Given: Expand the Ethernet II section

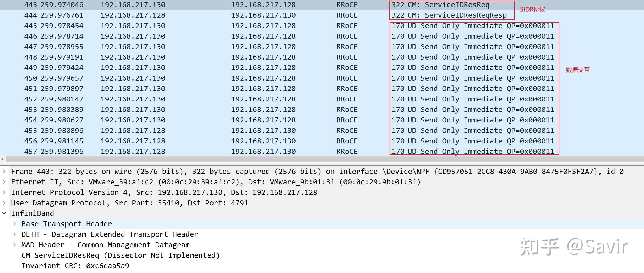Looking at the screenshot, I should tap(4, 182).
